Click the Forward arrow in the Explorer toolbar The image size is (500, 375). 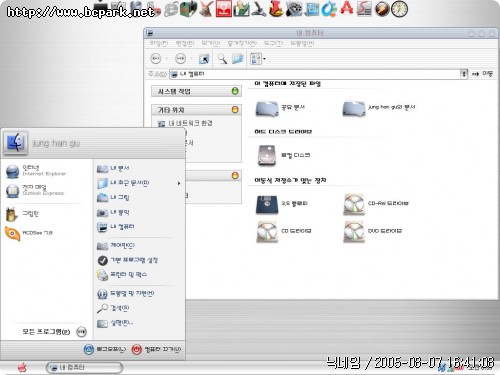point(180,59)
